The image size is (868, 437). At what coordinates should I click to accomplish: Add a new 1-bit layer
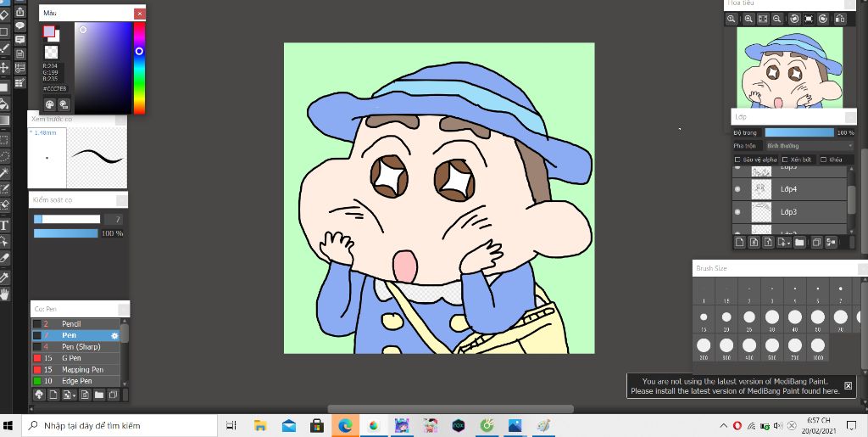click(x=768, y=242)
